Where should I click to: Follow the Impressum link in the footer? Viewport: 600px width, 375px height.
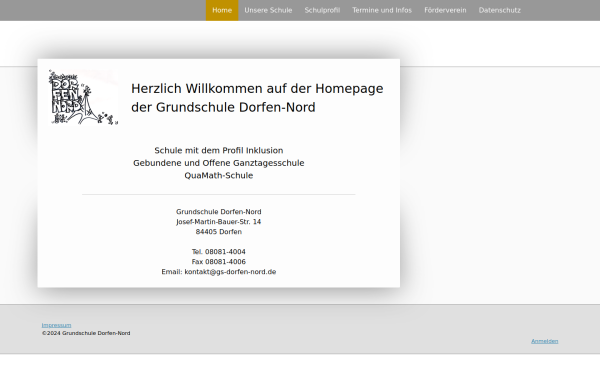click(57, 325)
